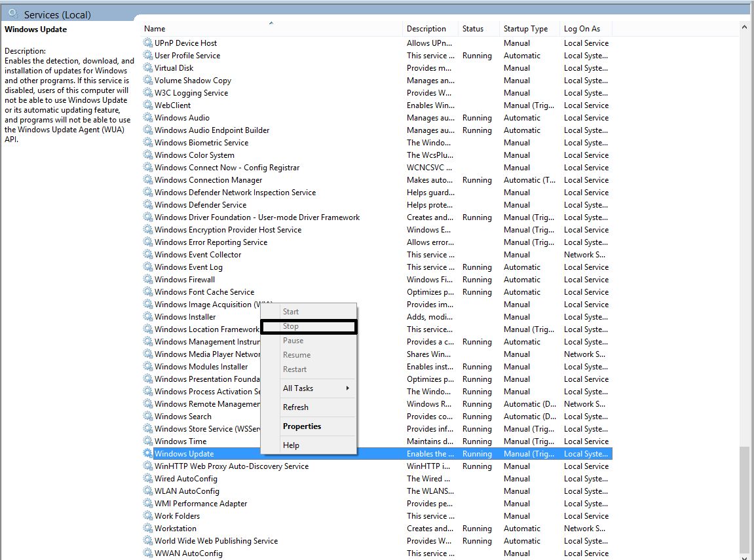Viewport: 754px width, 560px height.
Task: Click the gear icon beside UPnP Device Host
Action: pos(147,43)
